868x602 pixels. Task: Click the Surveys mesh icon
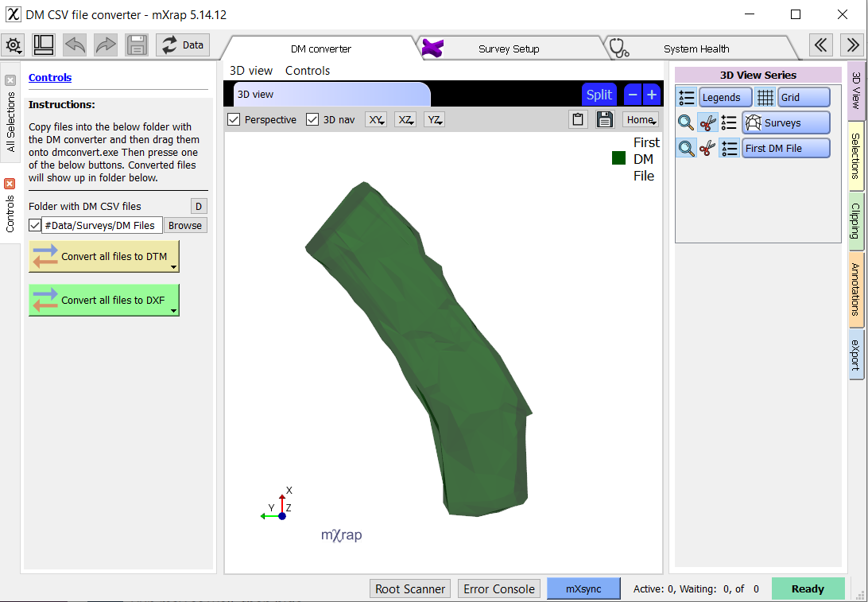pyautogui.click(x=754, y=122)
